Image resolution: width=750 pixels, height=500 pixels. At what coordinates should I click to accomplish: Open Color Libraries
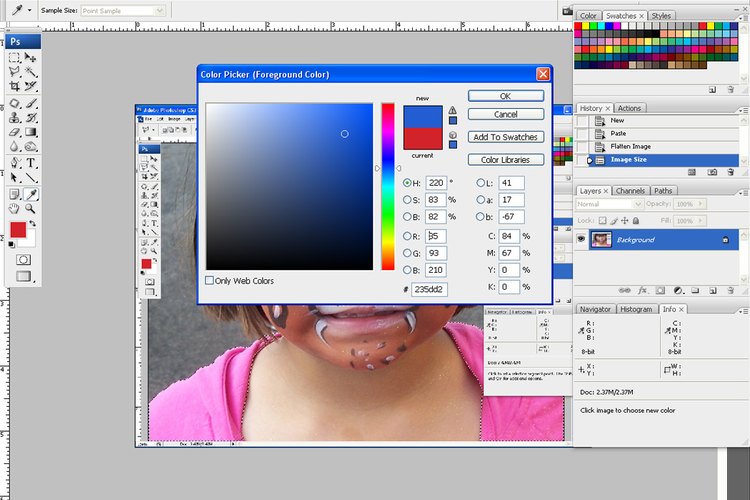(x=506, y=160)
